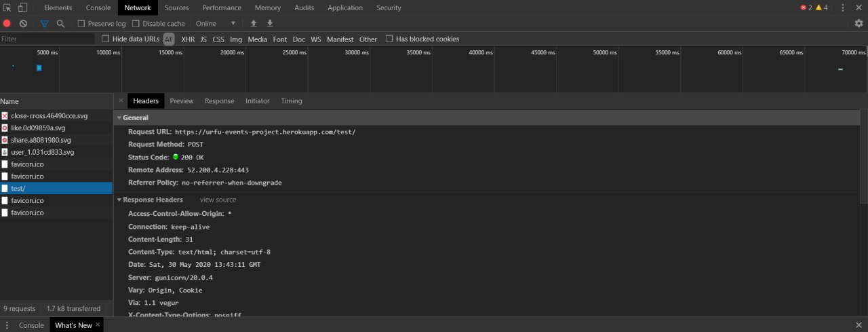Viewport: 868px width, 332px height.
Task: Select the share.a8081980.svg request
Action: [x=56, y=140]
